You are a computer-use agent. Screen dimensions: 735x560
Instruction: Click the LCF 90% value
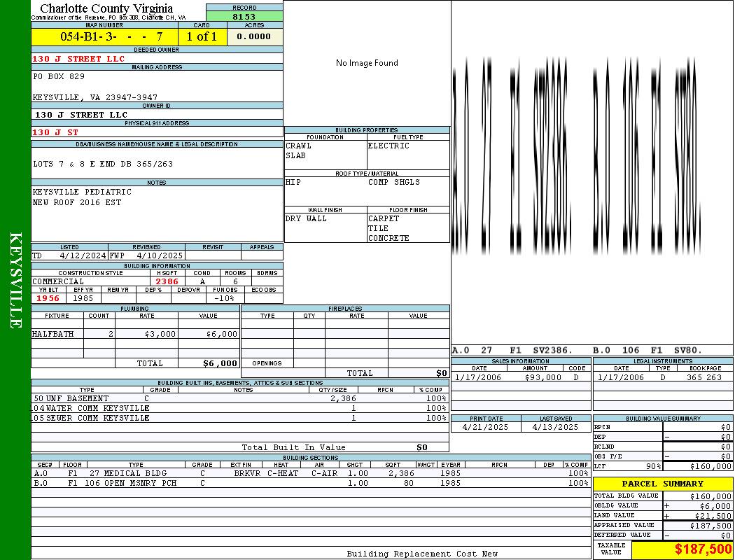(653, 466)
